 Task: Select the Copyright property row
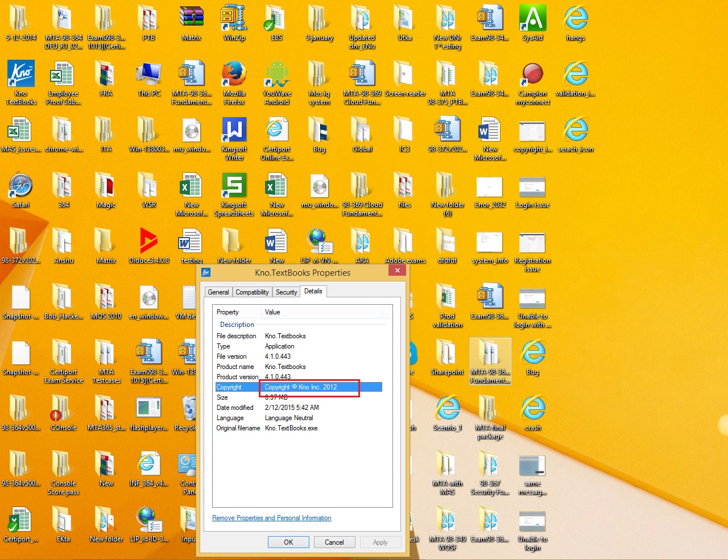coord(299,387)
